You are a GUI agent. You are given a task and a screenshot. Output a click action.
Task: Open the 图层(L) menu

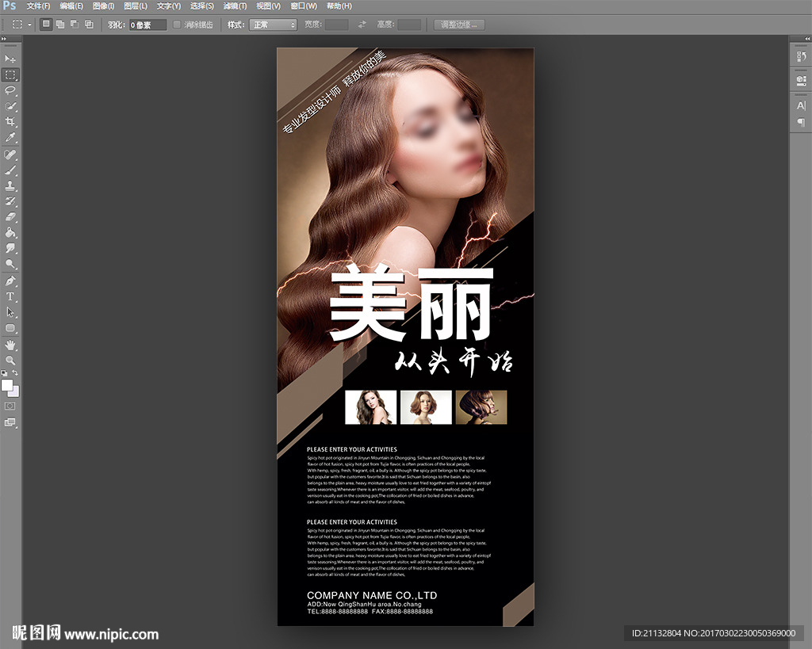[136, 6]
